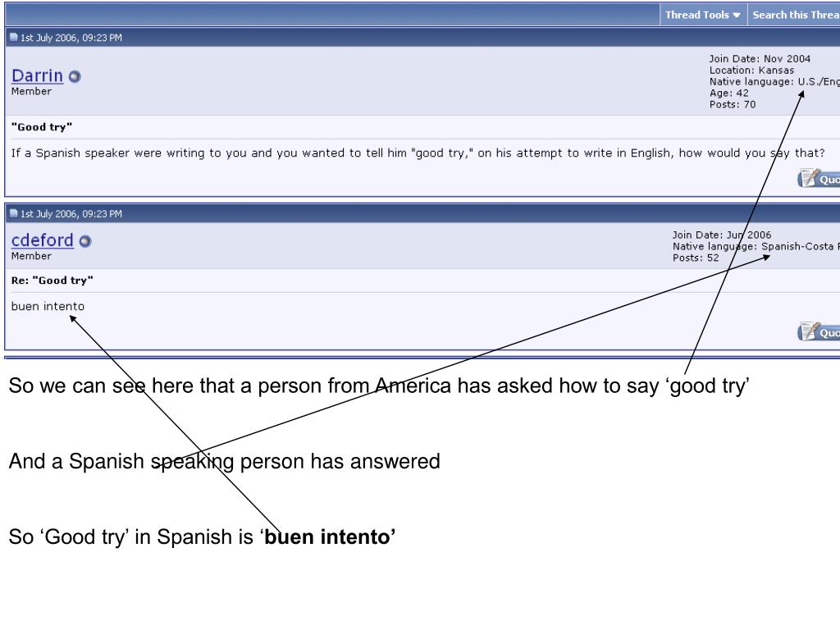Click the timestamp on cdeford's post header

click(x=71, y=214)
